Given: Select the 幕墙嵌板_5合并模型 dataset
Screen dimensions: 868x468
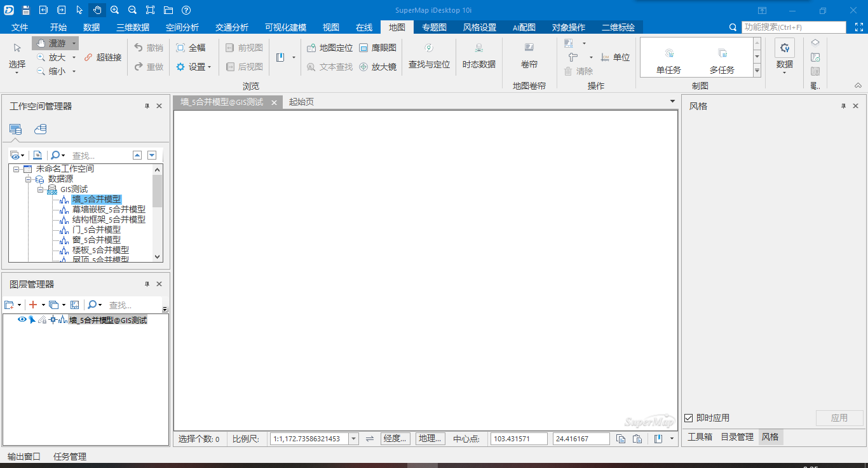Looking at the screenshot, I should coord(109,209).
